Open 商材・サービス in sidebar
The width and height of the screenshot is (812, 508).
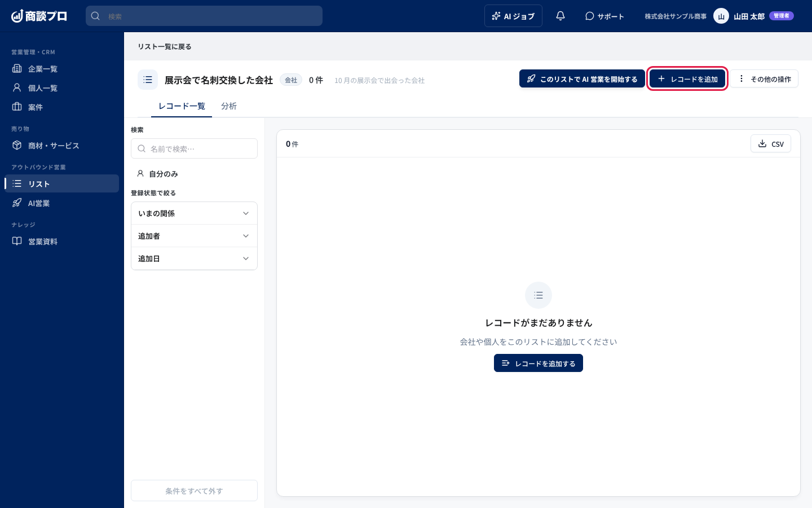click(x=62, y=146)
